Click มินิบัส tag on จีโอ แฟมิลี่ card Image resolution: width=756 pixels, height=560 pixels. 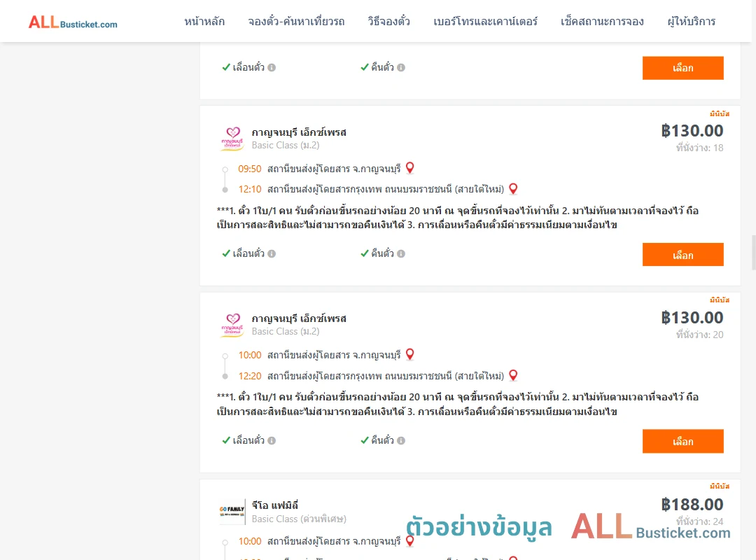(720, 486)
